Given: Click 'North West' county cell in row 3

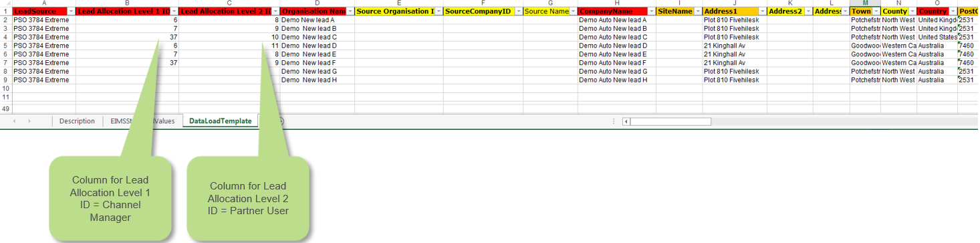Looking at the screenshot, I should [898, 29].
